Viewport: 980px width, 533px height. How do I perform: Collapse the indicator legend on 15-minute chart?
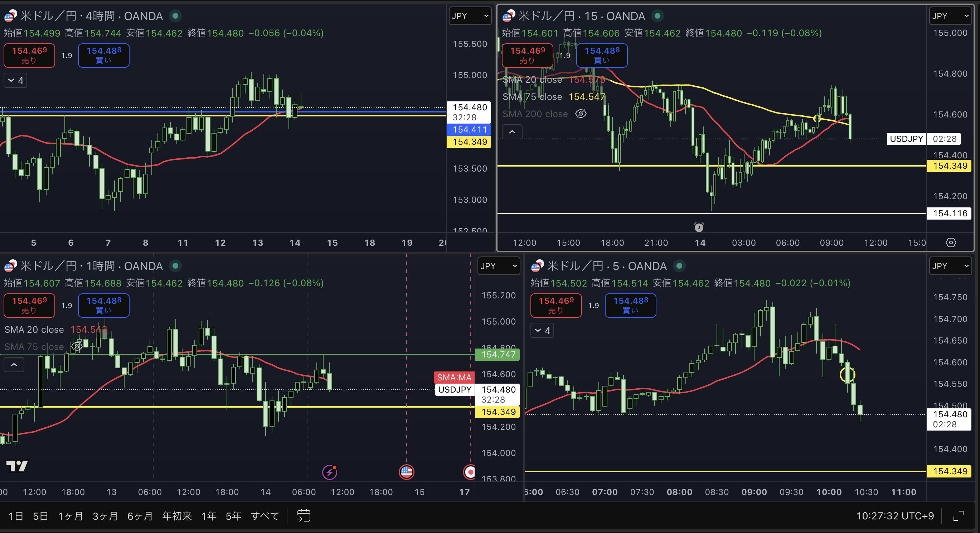512,132
